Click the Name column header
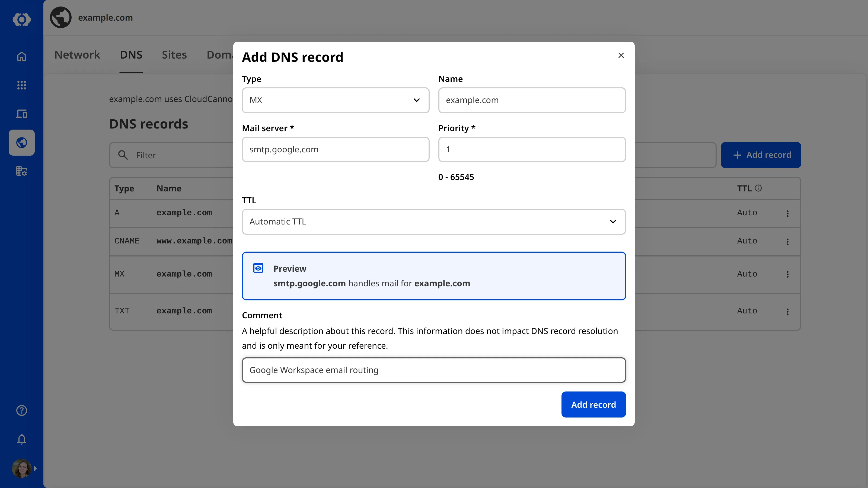Screen dimensions: 868x488 [x=169, y=188]
